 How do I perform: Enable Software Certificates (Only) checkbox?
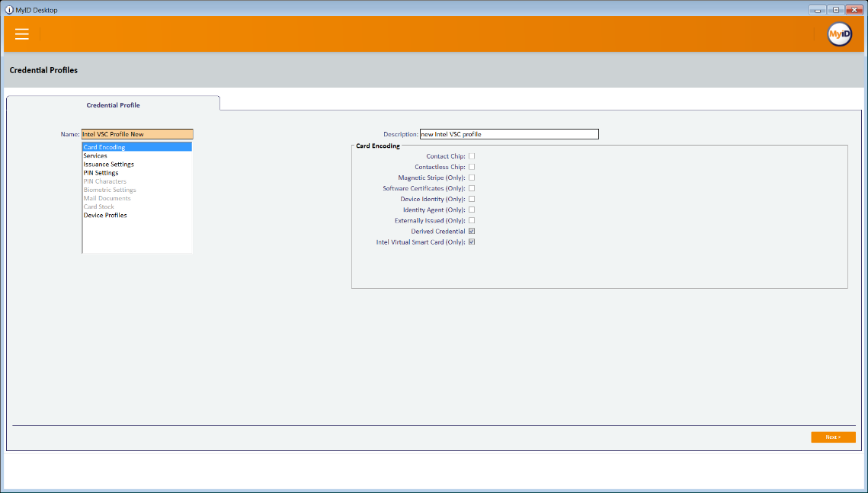tap(472, 189)
